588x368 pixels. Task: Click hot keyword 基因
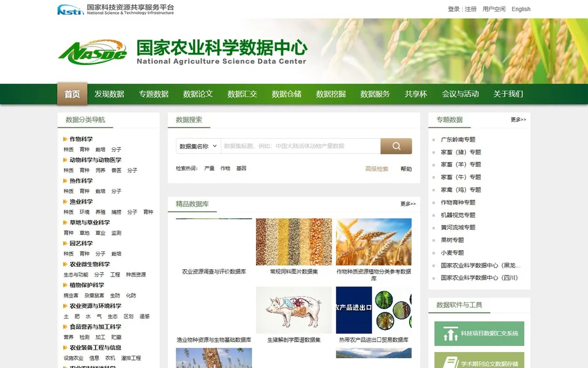(x=241, y=168)
